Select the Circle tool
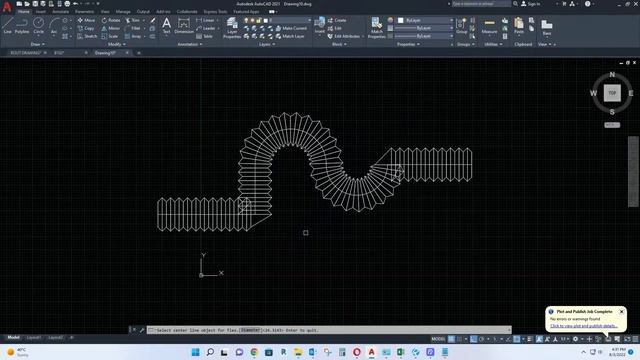The height and width of the screenshot is (360, 640). pos(38,26)
